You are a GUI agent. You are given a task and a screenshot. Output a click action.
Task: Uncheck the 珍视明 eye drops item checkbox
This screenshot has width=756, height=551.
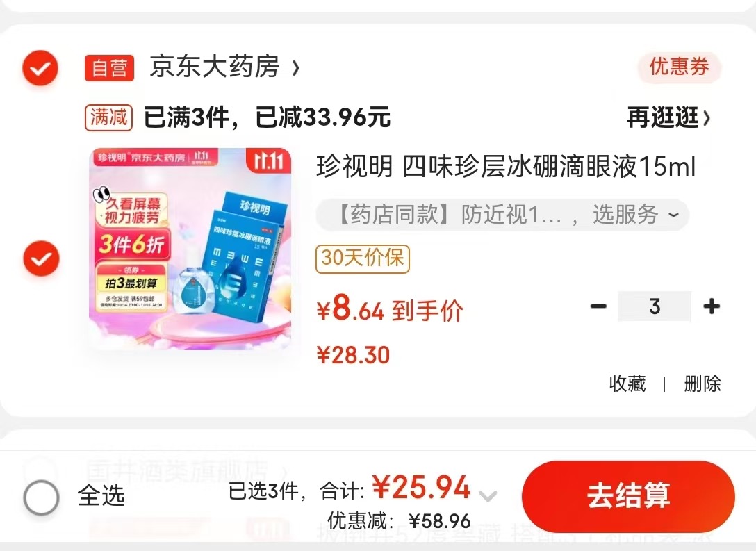click(x=42, y=258)
